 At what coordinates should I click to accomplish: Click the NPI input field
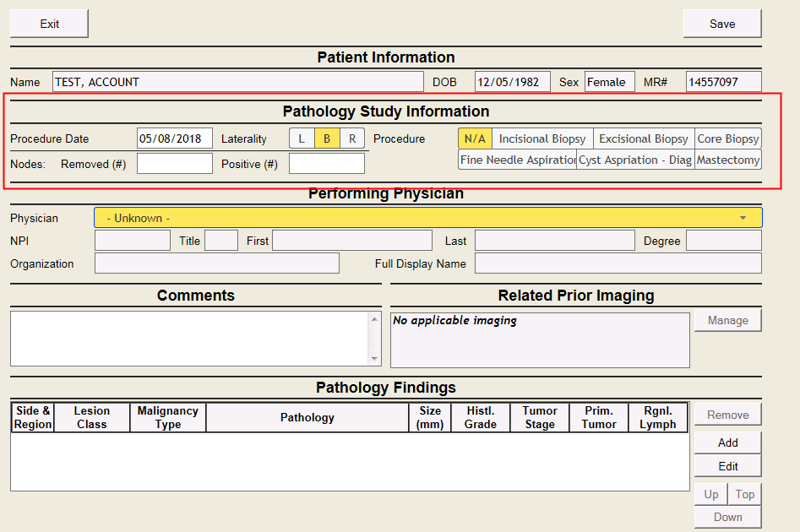(x=133, y=241)
